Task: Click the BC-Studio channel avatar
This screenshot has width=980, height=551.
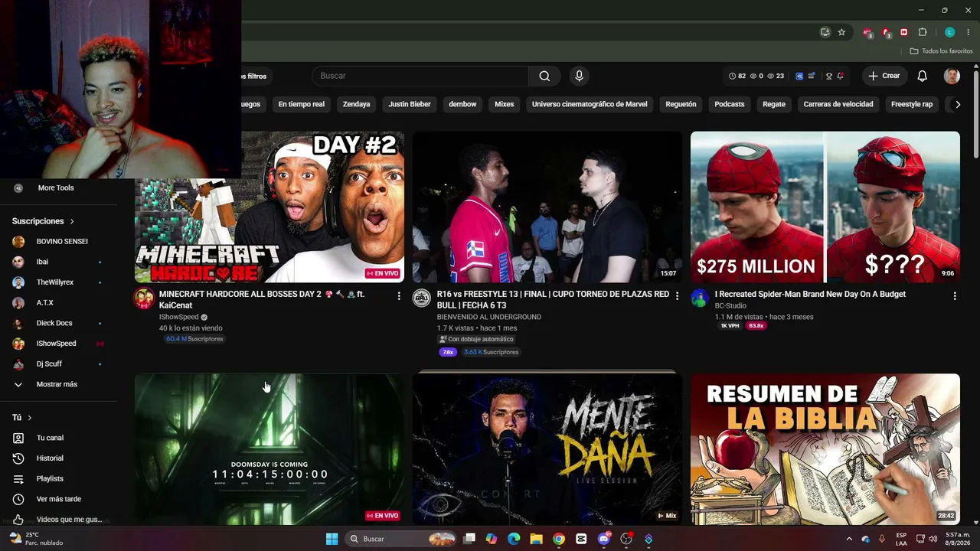Action: pyautogui.click(x=700, y=298)
